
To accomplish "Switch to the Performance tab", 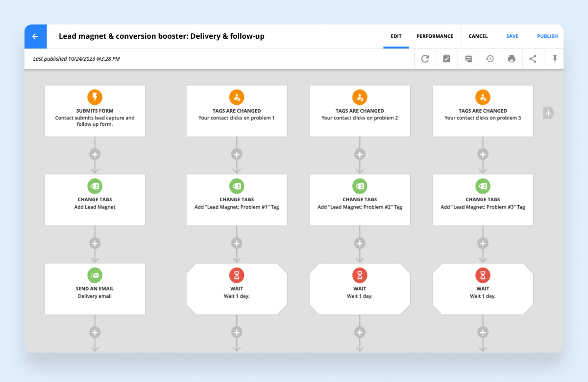I will click(x=435, y=36).
